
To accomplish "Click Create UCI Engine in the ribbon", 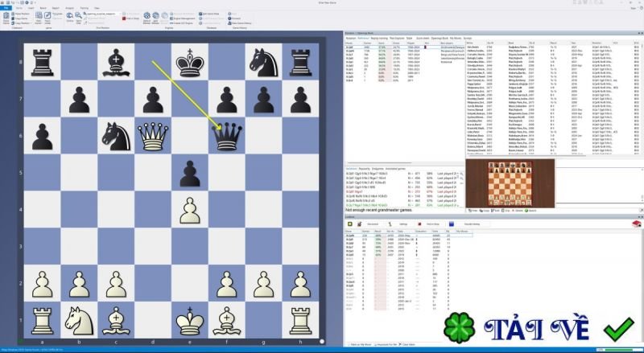I will [x=181, y=23].
